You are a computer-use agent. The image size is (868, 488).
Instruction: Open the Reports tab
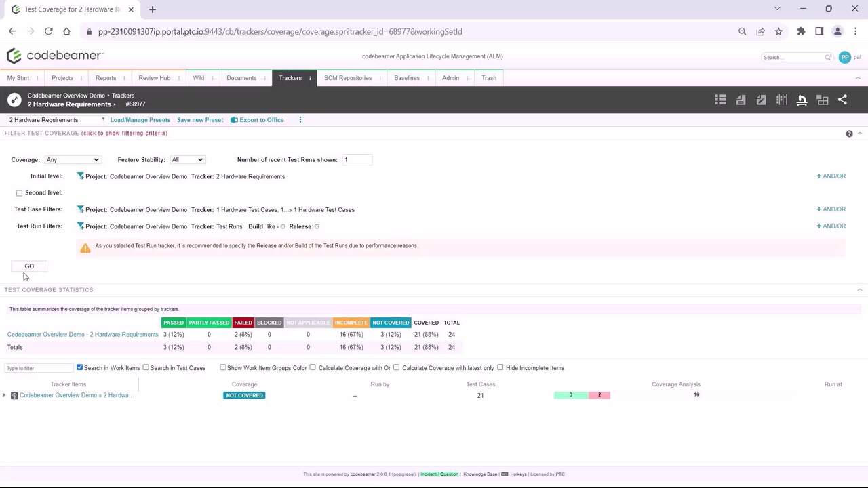(x=106, y=78)
